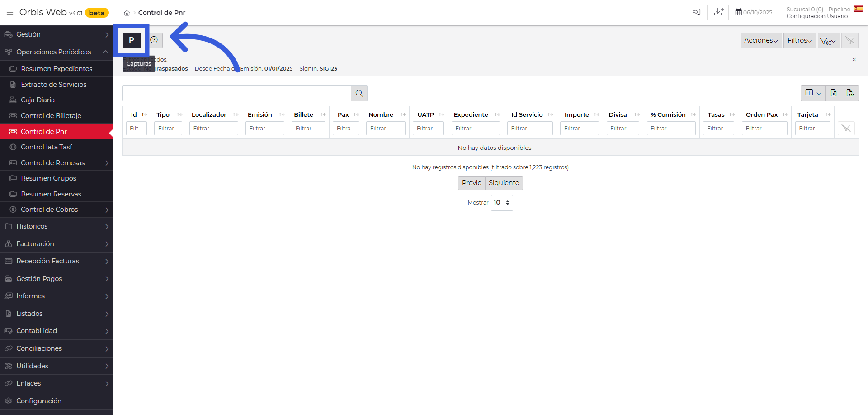
Task: Expand the Recepción Facturas section
Action: [57, 261]
